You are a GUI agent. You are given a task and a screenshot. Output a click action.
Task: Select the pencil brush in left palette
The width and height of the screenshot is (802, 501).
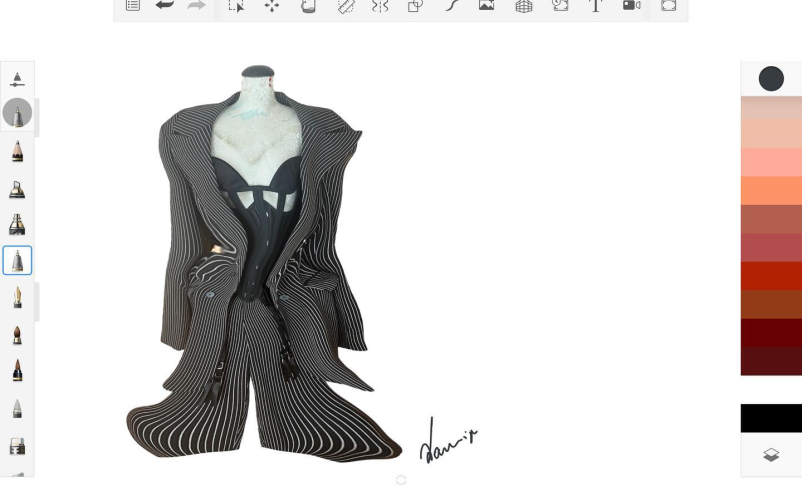(x=17, y=152)
